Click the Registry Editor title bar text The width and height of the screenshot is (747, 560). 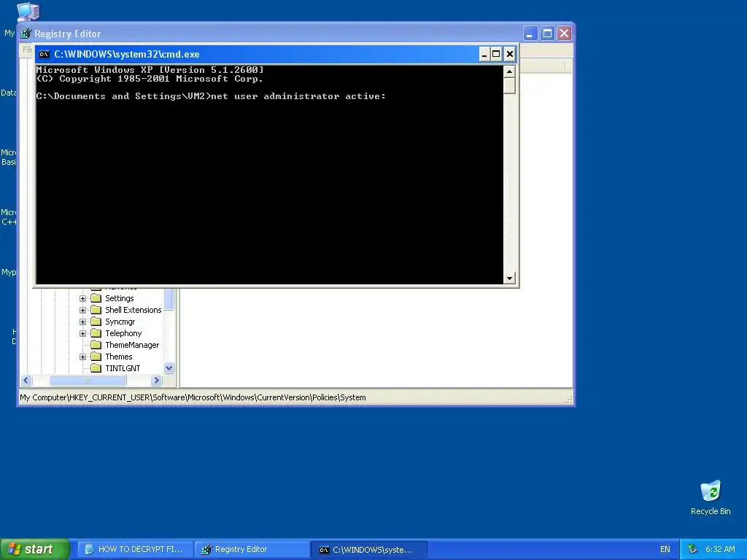tap(68, 34)
